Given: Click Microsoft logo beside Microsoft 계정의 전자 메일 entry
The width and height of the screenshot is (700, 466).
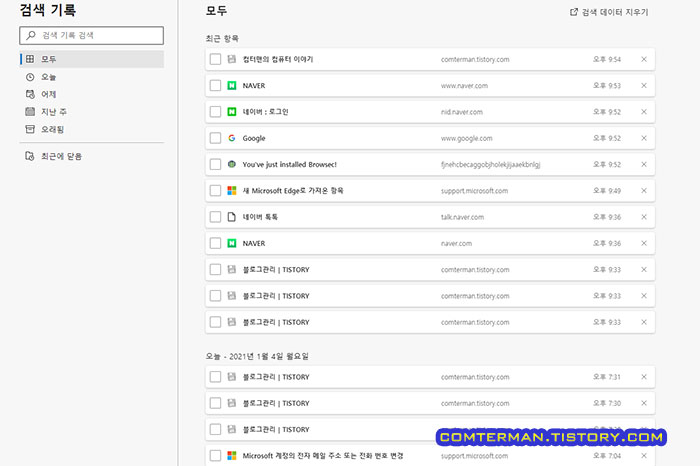Looking at the screenshot, I should (x=231, y=456).
